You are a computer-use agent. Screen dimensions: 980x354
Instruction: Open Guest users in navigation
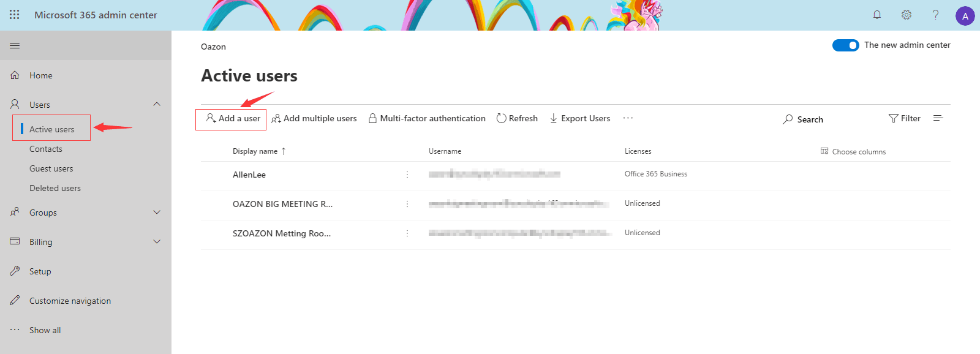click(51, 168)
